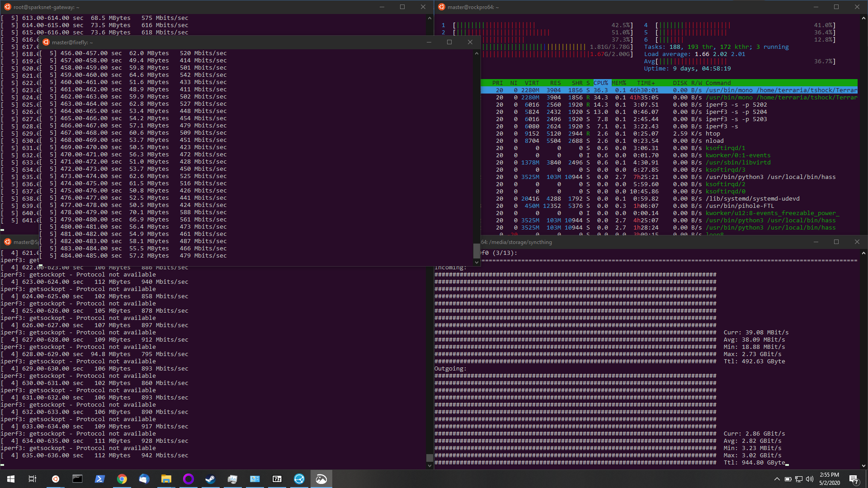Open the notification center with 7 alerts
Screen dimensions: 868x488
tap(854, 479)
